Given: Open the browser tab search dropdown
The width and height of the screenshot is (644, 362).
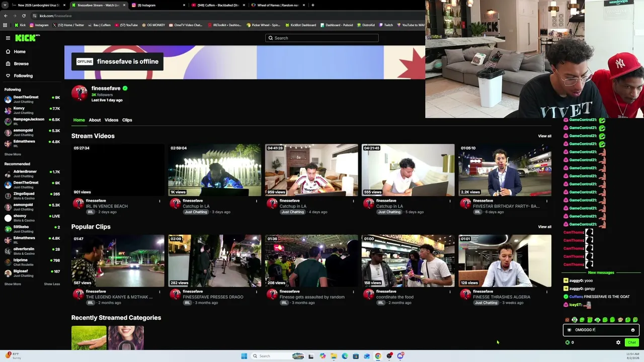Looking at the screenshot, I should click(x=5, y=5).
